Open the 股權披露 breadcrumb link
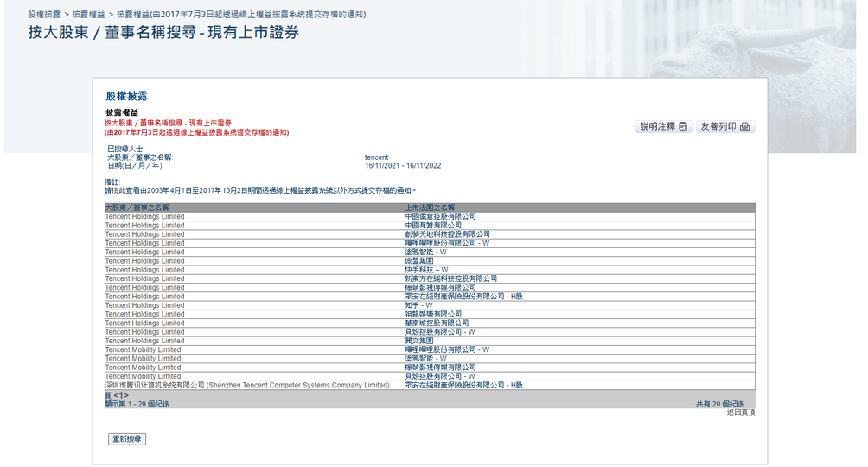 click(44, 15)
